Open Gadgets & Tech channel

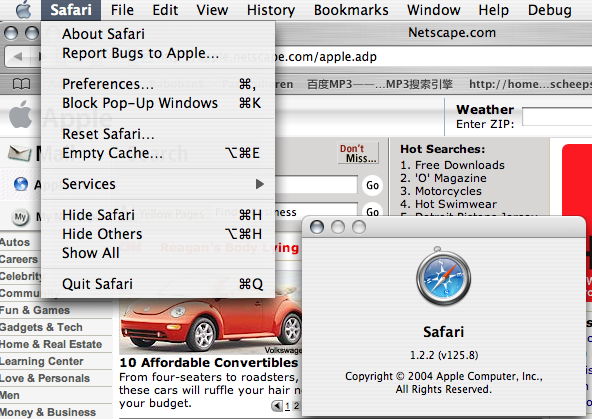point(41,327)
